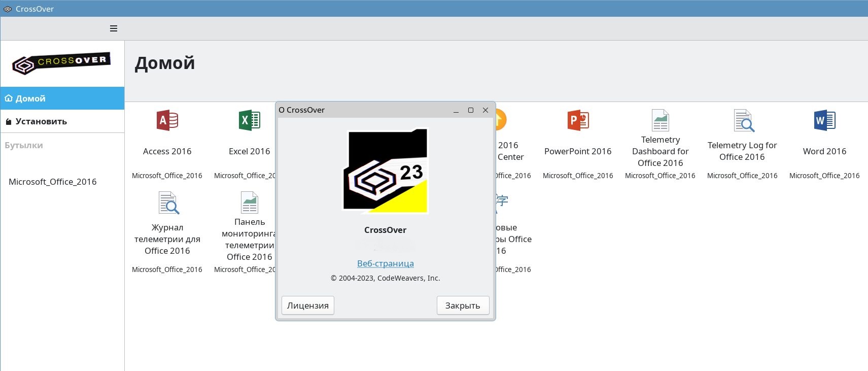Click the Лицензия button
868x371 pixels.
click(x=308, y=306)
